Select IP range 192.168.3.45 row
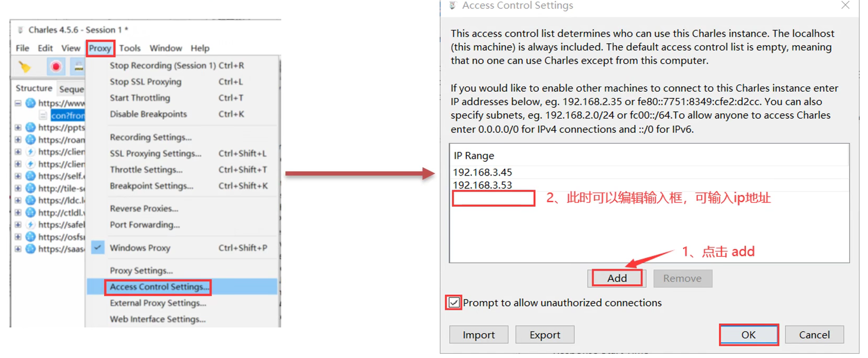This screenshot has height=358, width=868. click(649, 172)
